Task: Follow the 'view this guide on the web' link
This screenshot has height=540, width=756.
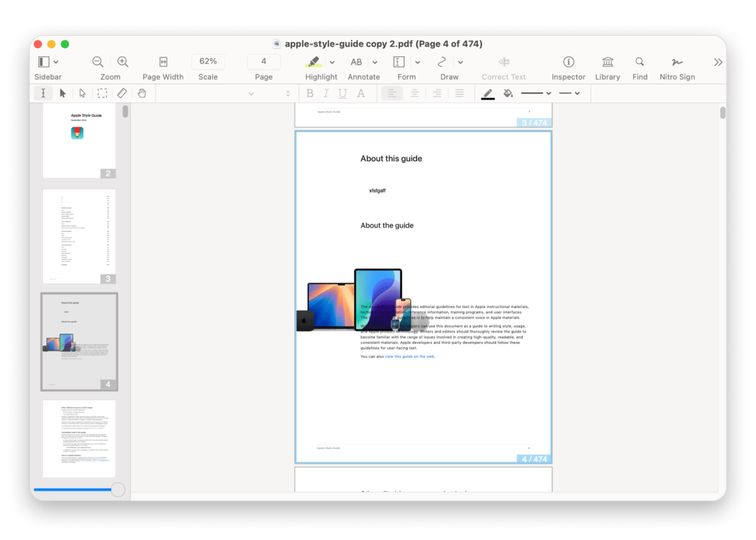Action: pos(409,356)
